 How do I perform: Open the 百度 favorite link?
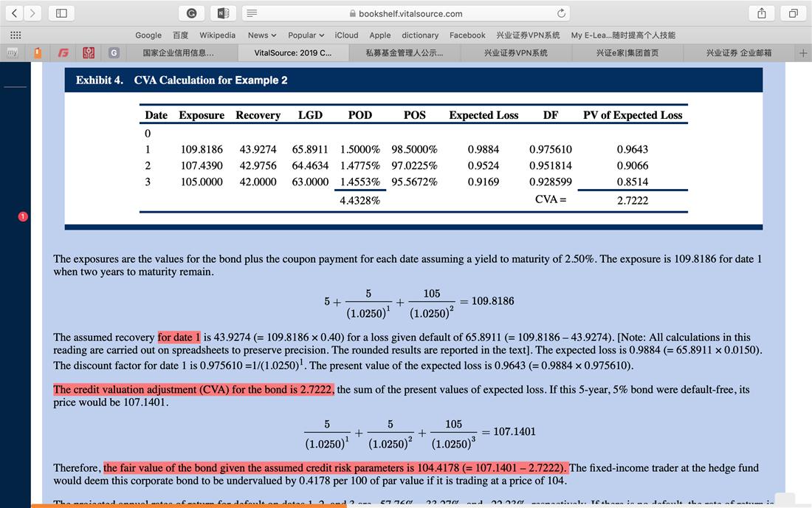(x=181, y=35)
